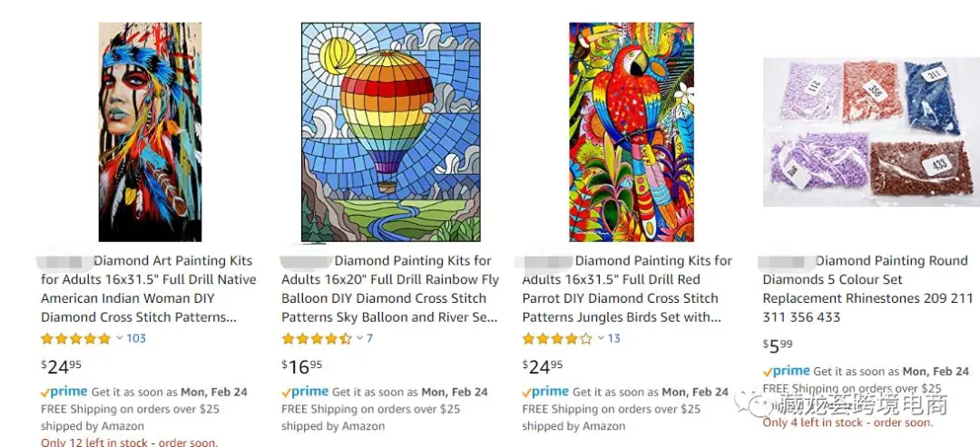Click the Rainbow Fly Balloon kit title

coord(390,289)
